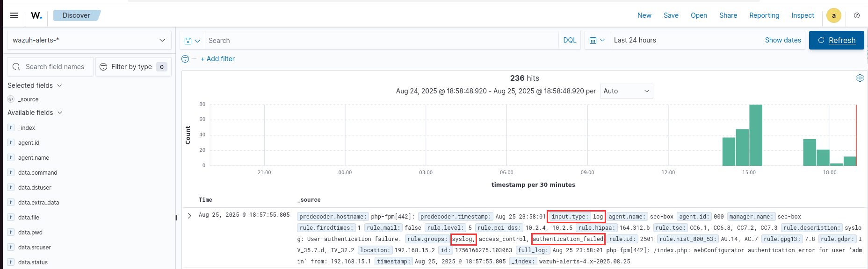Click the Refresh button
868x269 pixels.
[x=836, y=40]
